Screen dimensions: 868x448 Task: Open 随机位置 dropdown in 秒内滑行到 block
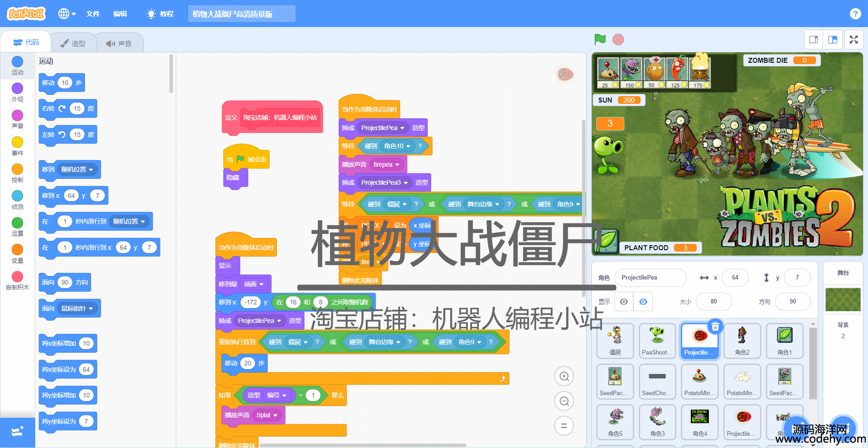129,222
